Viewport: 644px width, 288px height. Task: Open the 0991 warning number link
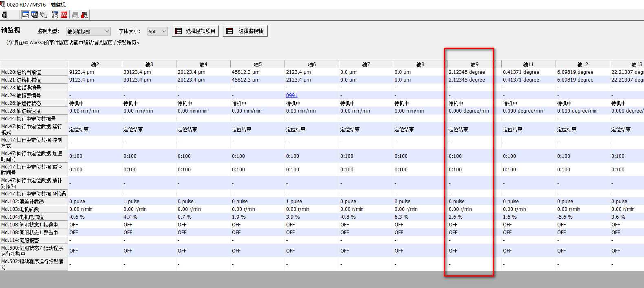click(x=291, y=95)
